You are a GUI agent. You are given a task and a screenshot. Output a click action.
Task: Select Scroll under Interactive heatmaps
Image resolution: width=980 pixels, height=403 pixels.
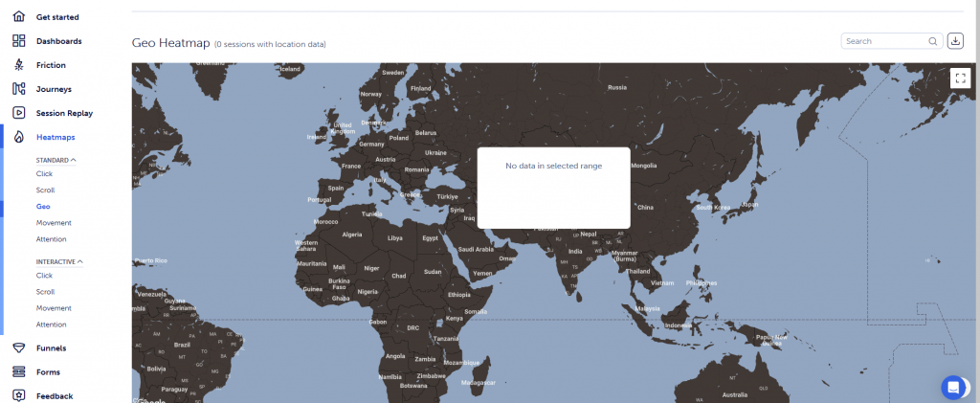(x=46, y=291)
